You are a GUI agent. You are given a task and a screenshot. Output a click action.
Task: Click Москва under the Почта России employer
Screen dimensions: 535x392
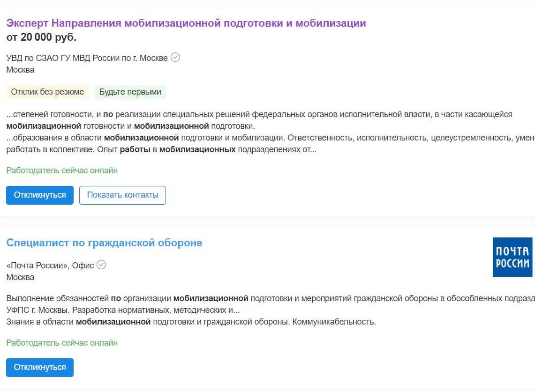20,277
